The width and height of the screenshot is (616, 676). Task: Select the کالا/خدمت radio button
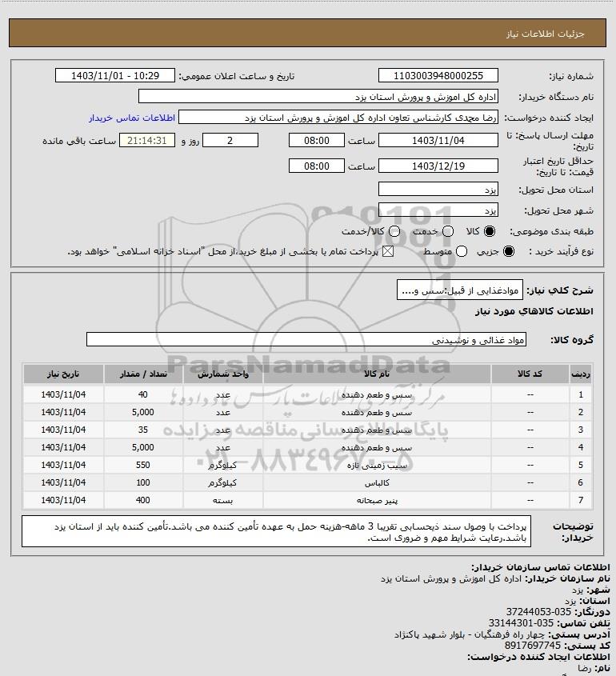394,231
